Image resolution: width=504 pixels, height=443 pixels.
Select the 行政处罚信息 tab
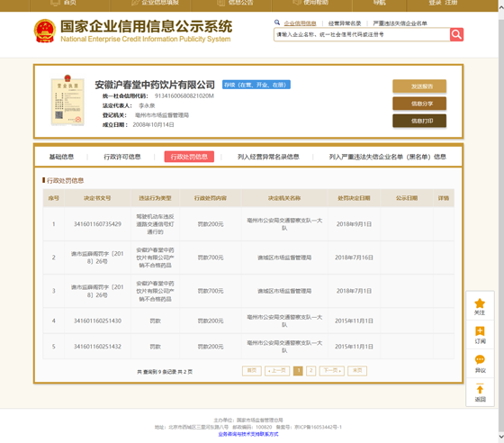(189, 157)
